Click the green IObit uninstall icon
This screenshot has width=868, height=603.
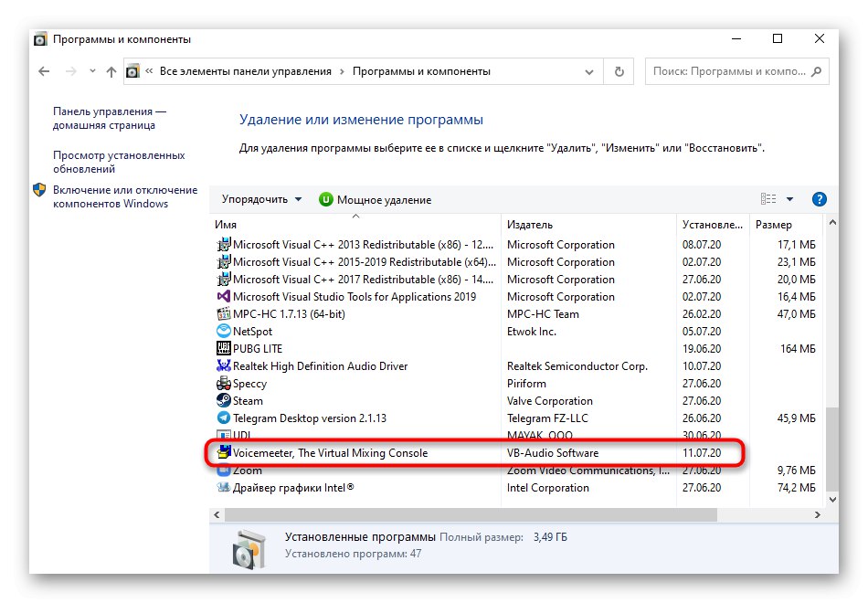(x=326, y=199)
